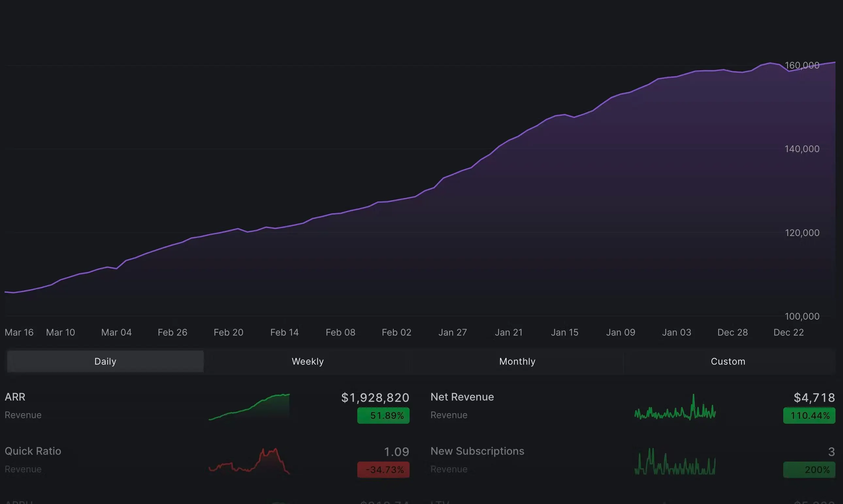843x504 pixels.
Task: Click the 1.09 Quick Ratio value
Action: pos(397,452)
